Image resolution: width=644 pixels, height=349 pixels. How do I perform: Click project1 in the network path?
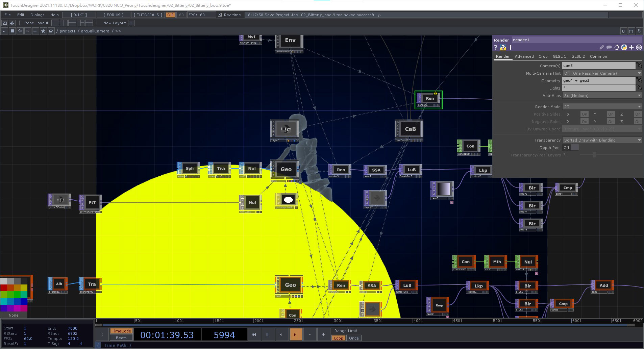click(x=68, y=31)
